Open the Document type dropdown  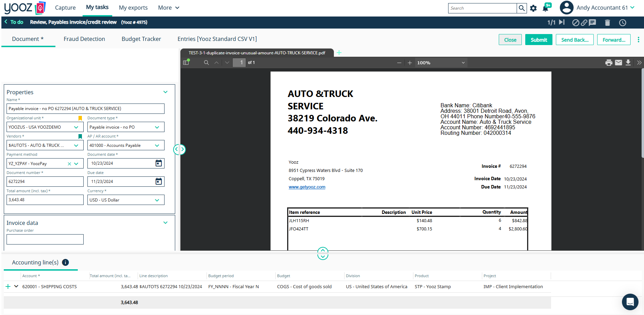click(157, 127)
